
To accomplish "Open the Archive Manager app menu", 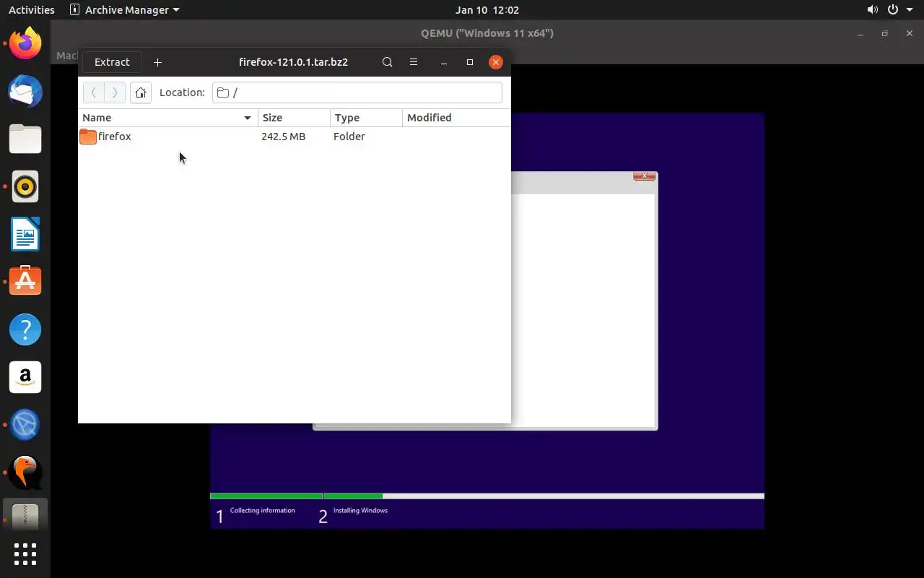I will 124,10.
